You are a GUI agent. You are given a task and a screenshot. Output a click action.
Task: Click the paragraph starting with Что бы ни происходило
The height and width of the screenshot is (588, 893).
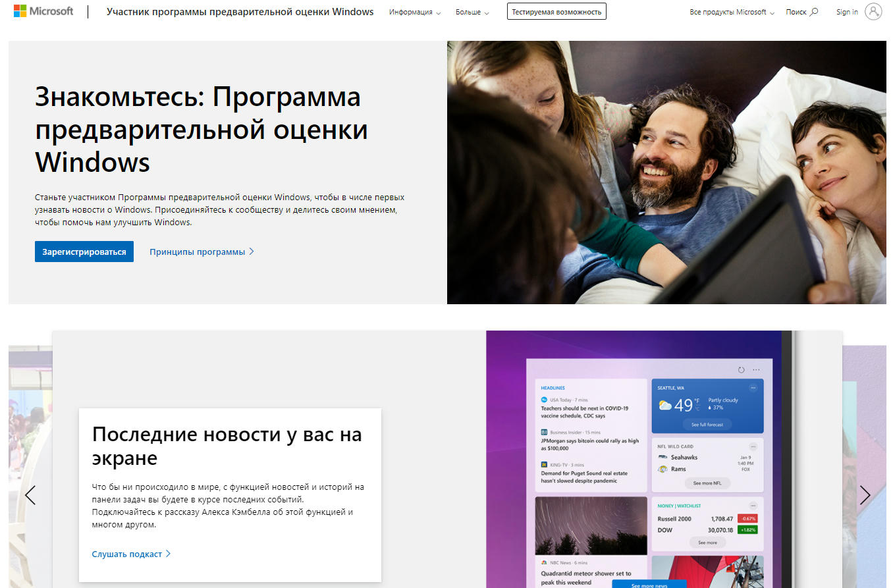[229, 506]
